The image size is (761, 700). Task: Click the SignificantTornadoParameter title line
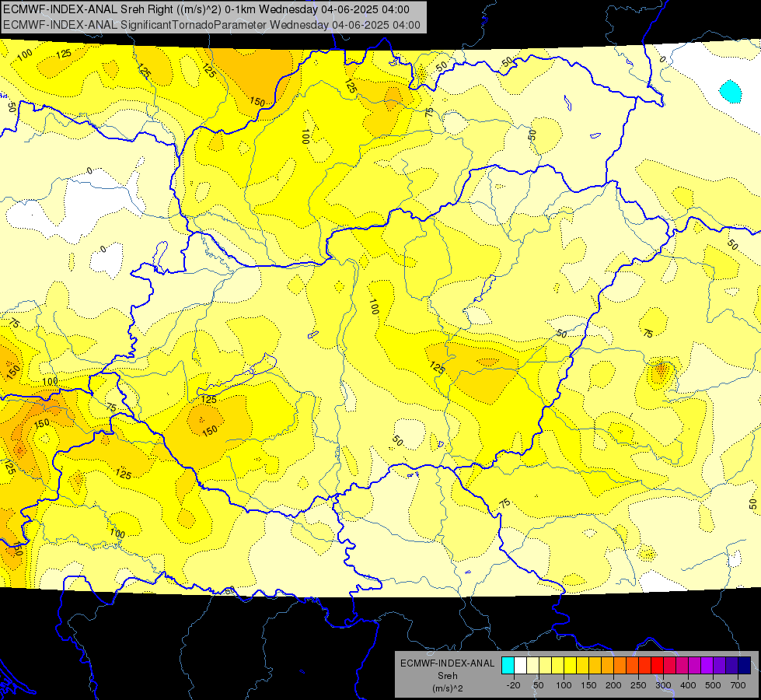pyautogui.click(x=211, y=25)
